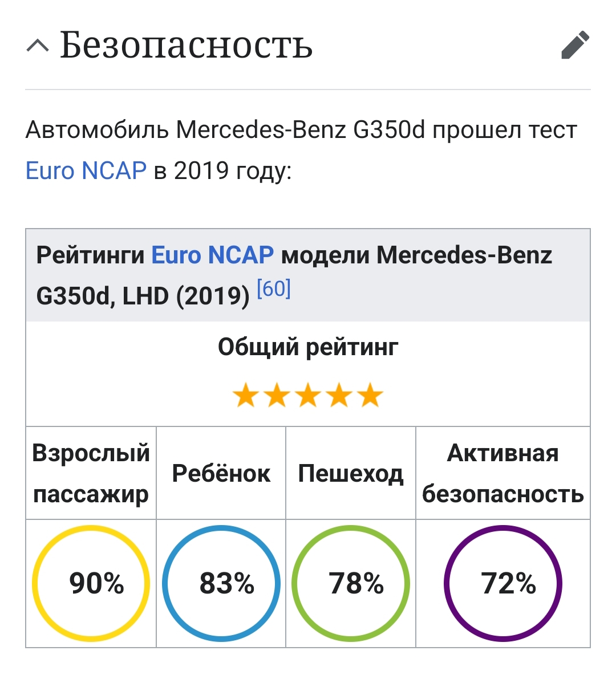Open footnote reference [60]

(x=274, y=289)
